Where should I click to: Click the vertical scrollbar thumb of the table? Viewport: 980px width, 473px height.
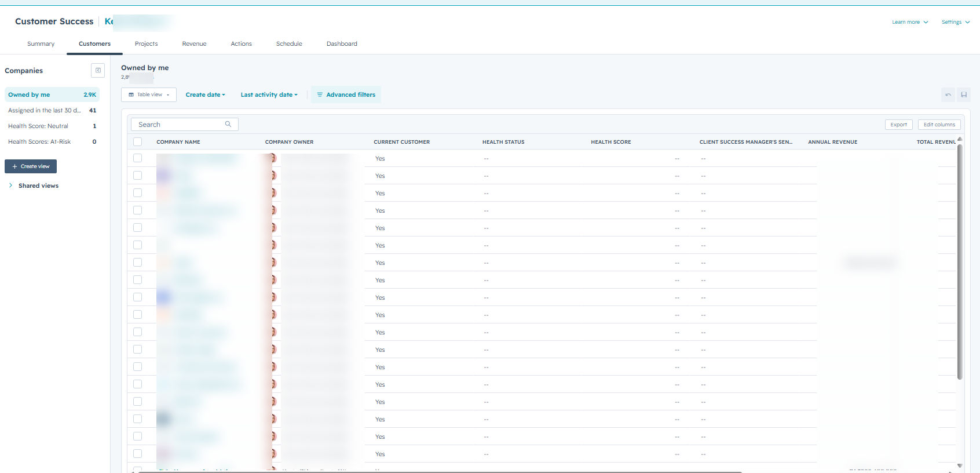click(960, 262)
